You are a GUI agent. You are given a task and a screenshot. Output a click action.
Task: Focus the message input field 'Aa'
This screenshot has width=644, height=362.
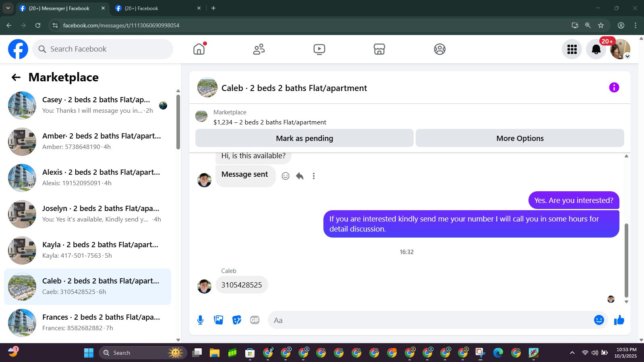pyautogui.click(x=429, y=320)
